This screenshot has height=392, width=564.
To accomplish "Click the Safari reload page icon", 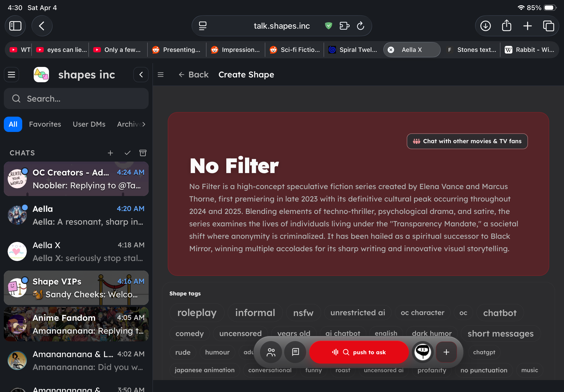I will 360,26.
